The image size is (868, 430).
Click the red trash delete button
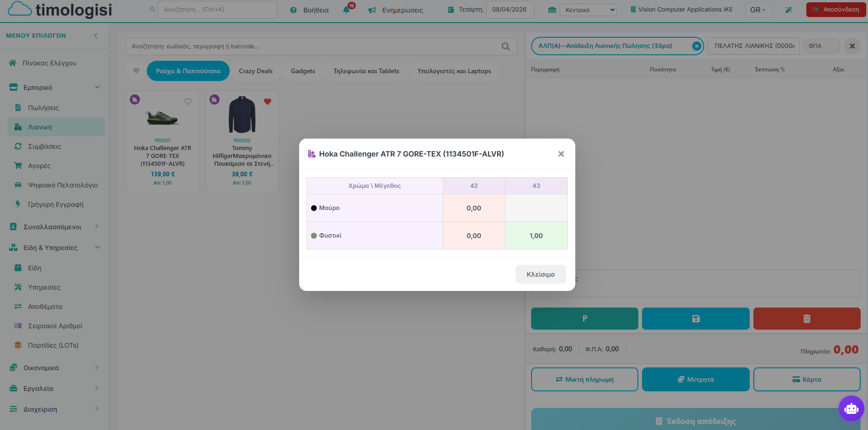point(807,319)
